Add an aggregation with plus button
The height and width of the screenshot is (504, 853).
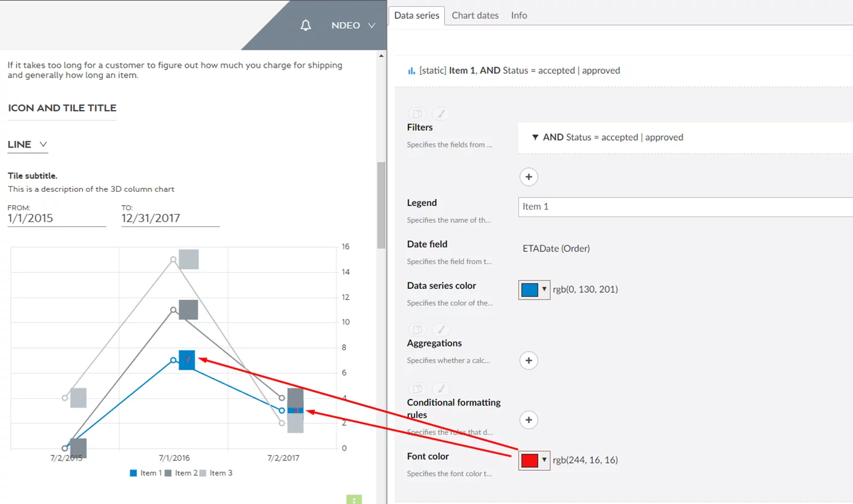[x=528, y=360]
